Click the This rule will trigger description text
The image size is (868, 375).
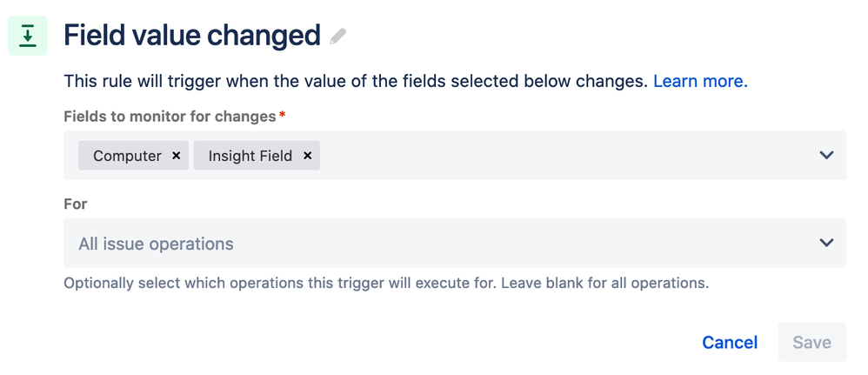(356, 82)
